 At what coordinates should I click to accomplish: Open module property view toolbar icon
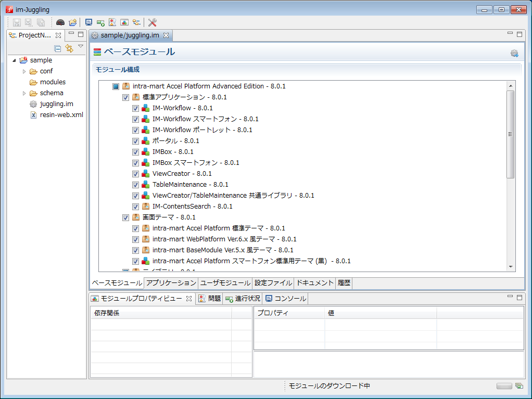(x=124, y=22)
